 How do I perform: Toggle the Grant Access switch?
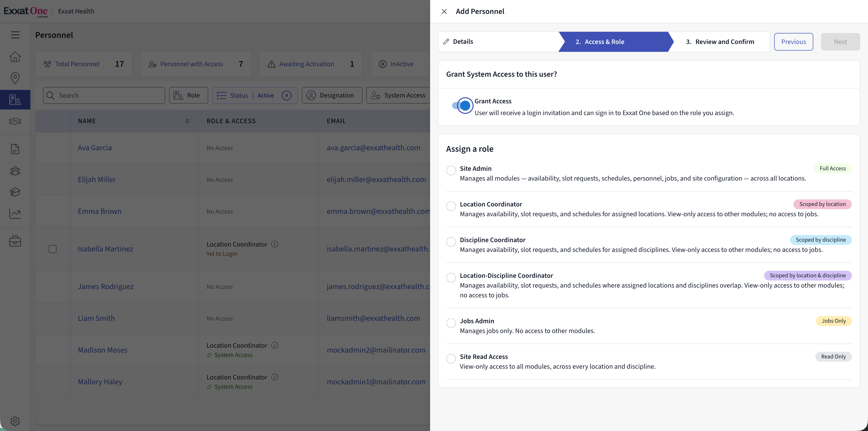click(462, 106)
